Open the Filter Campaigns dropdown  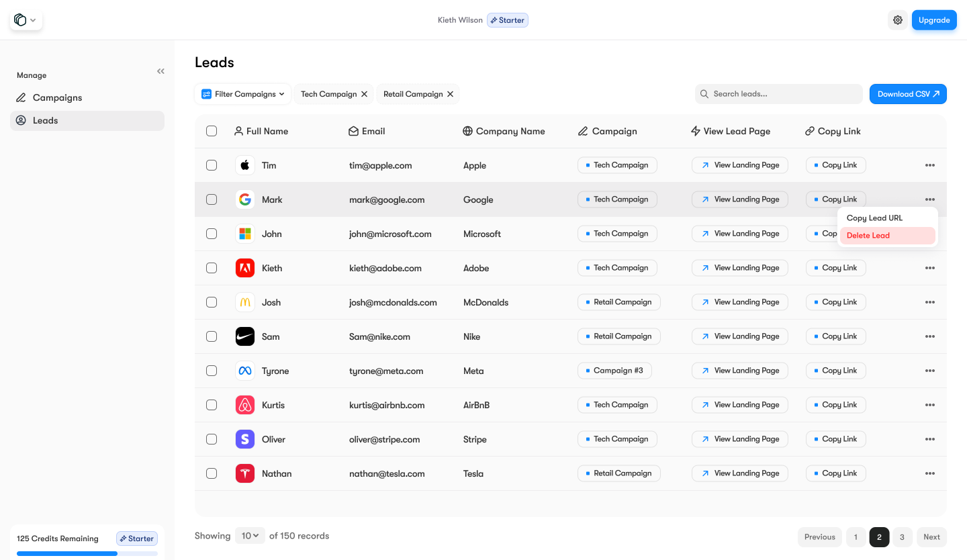242,94
